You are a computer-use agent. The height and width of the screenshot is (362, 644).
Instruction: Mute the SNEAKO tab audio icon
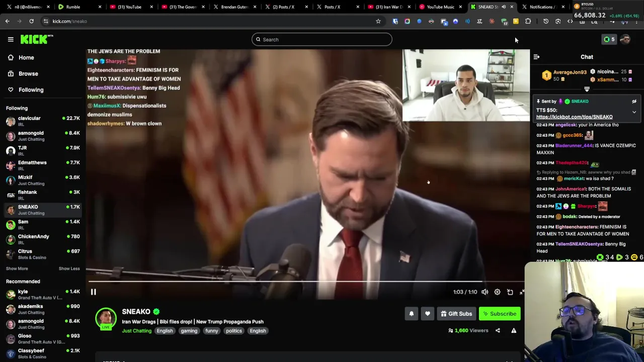[x=504, y=7]
